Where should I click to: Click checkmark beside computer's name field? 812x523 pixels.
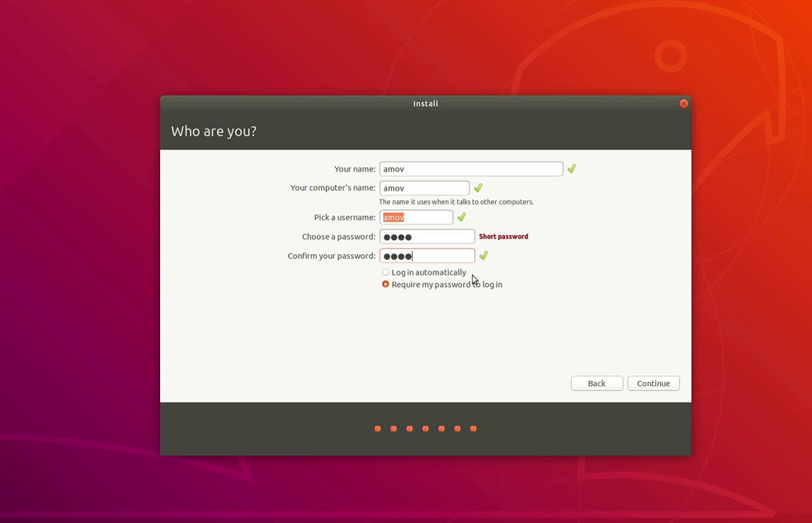click(478, 188)
